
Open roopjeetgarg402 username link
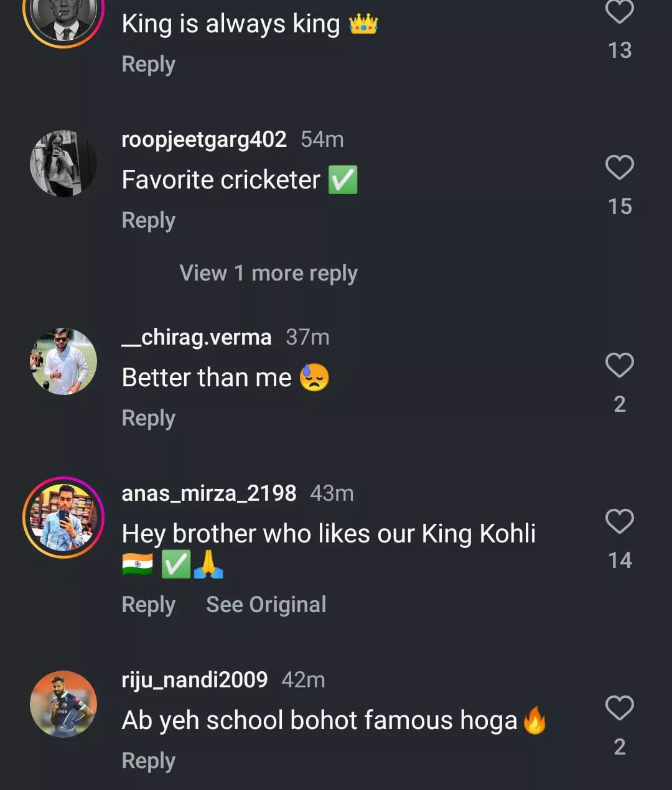tap(204, 139)
